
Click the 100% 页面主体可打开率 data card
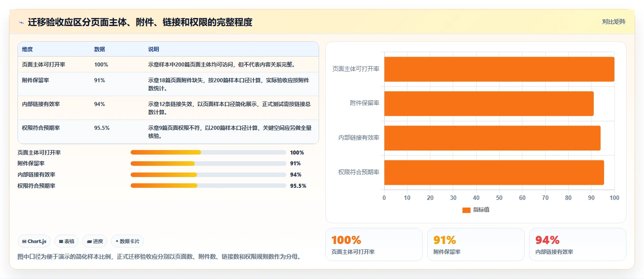click(x=374, y=244)
